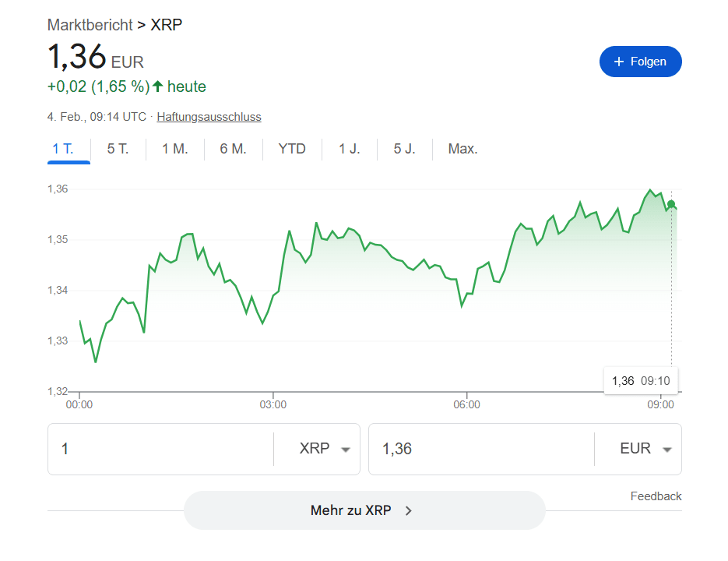Click the 03:00 time axis label
The image size is (728, 561).
coord(273,405)
